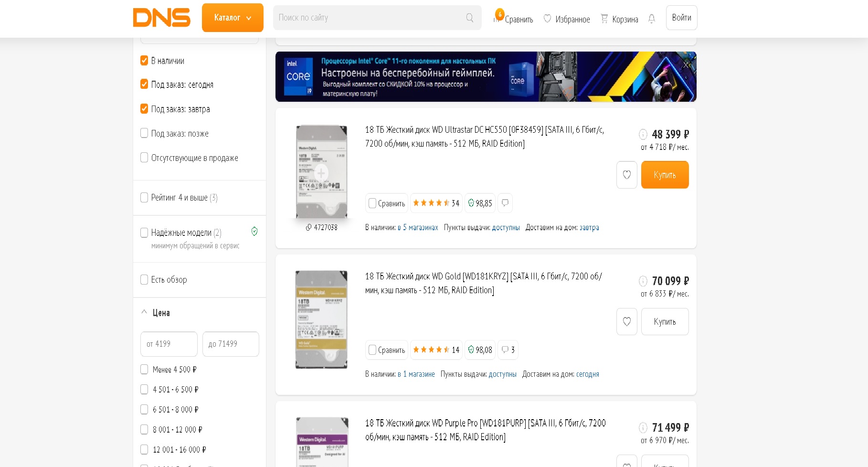The width and height of the screenshot is (868, 467).
Task: Tick the Сравнить checkbox for WD Gold
Action: point(372,350)
